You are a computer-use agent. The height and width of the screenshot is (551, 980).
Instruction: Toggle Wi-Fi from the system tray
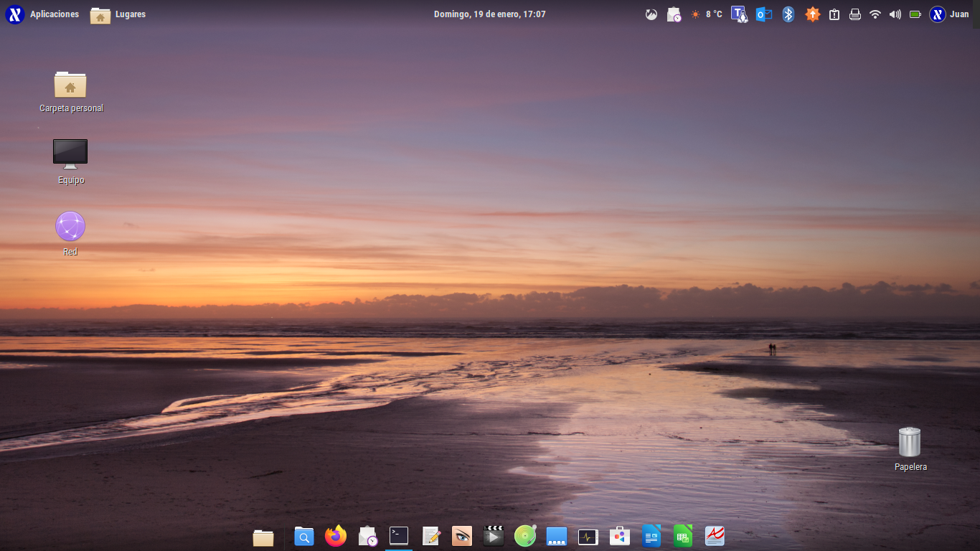(x=875, y=13)
